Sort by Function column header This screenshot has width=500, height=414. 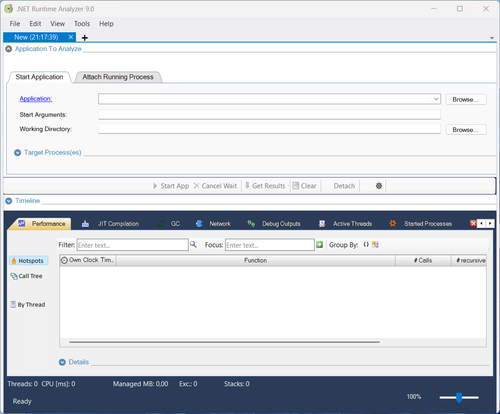point(256,260)
